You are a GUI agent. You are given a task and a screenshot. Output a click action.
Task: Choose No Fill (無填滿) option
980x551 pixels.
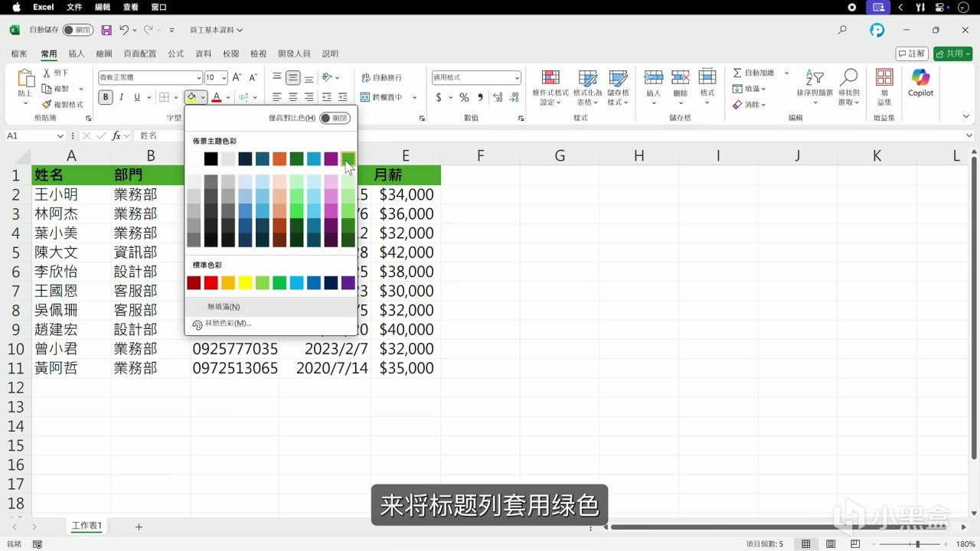point(271,307)
